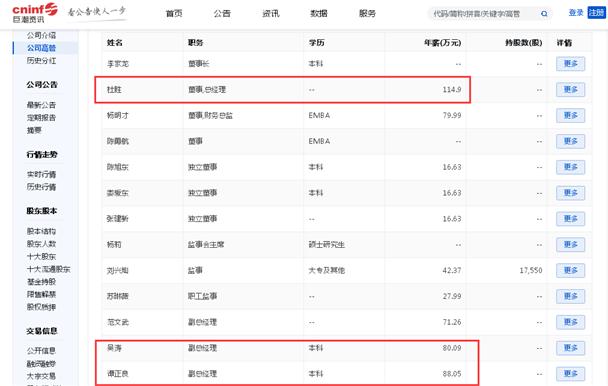Open the 资讯 navigation item

point(271,13)
